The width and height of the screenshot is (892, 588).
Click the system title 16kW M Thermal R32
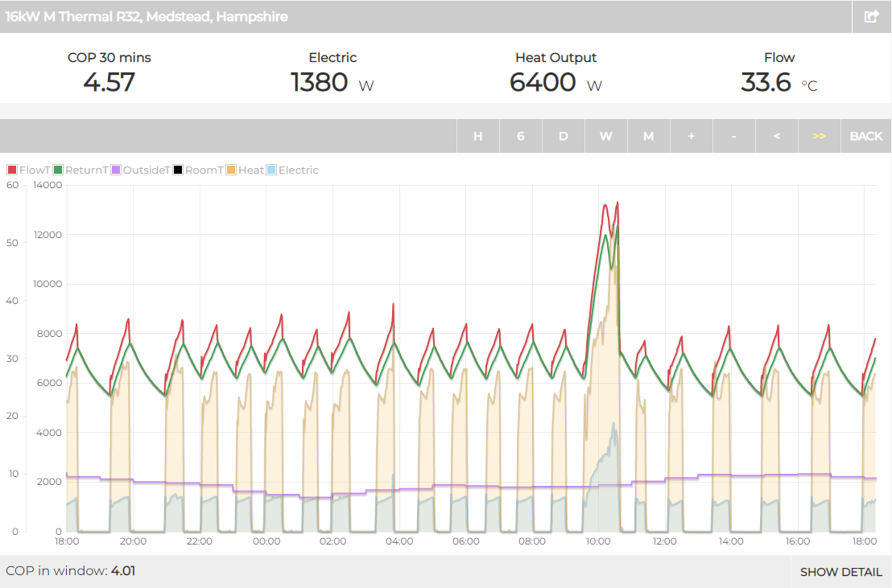[147, 17]
